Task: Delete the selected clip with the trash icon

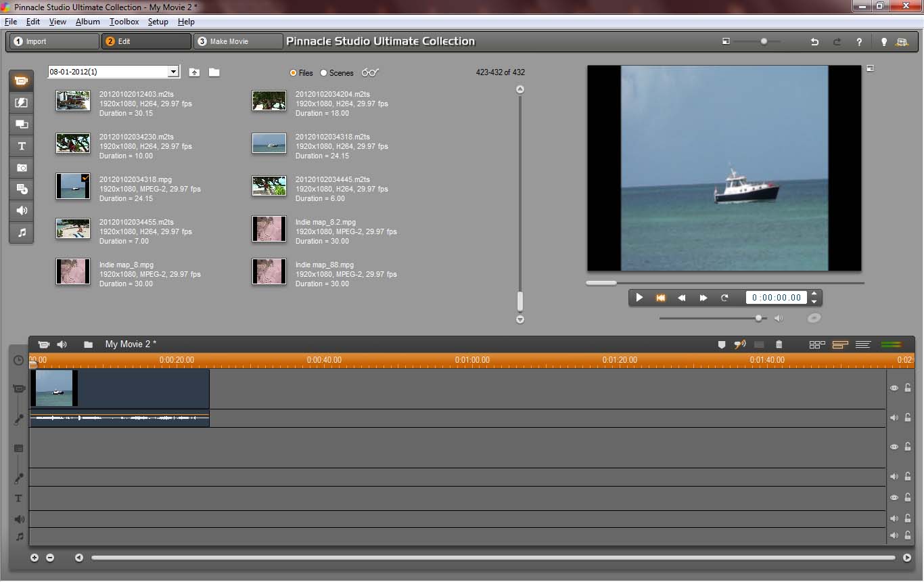Action: coord(779,344)
